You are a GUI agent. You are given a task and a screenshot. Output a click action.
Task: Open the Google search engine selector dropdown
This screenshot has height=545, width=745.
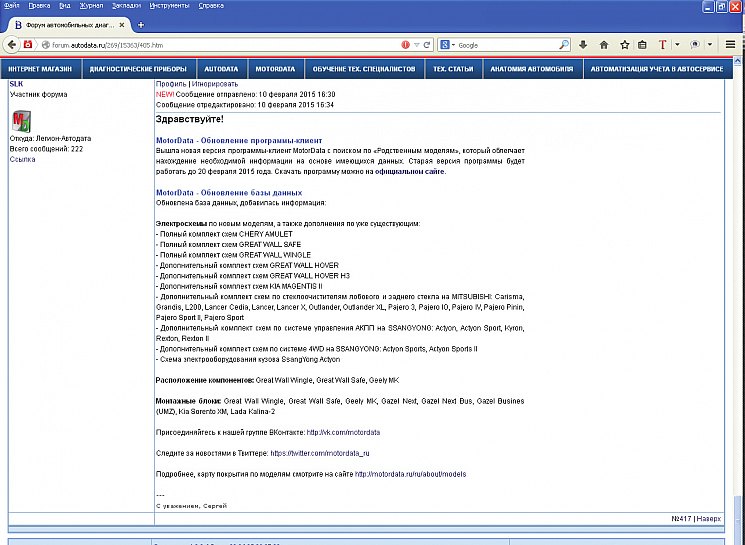pos(448,45)
